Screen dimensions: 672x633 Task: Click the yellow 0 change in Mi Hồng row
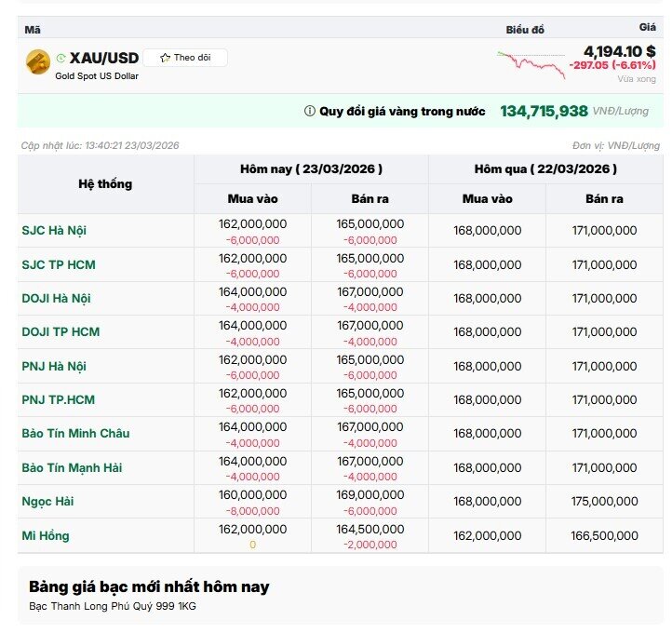[252, 545]
